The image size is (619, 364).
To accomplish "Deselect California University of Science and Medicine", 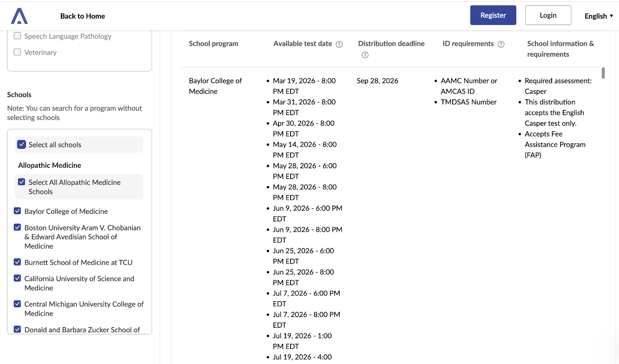I will coord(17,278).
